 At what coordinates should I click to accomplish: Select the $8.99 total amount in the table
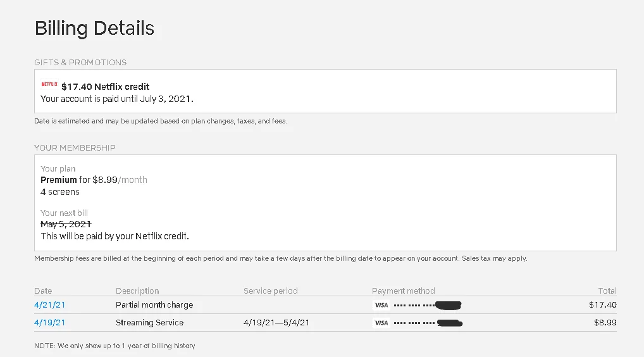click(605, 322)
